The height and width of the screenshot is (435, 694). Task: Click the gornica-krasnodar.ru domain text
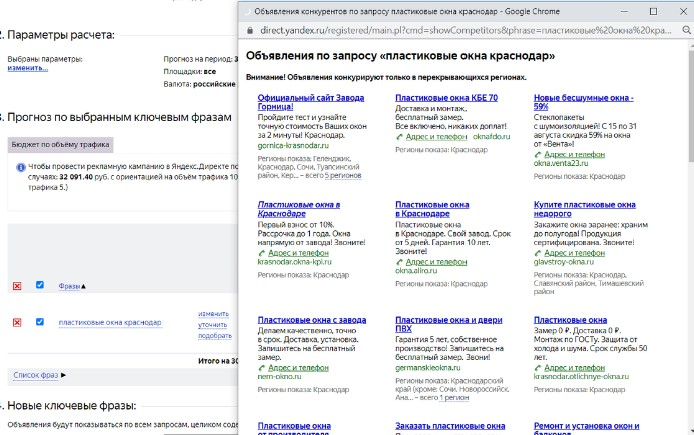click(293, 145)
